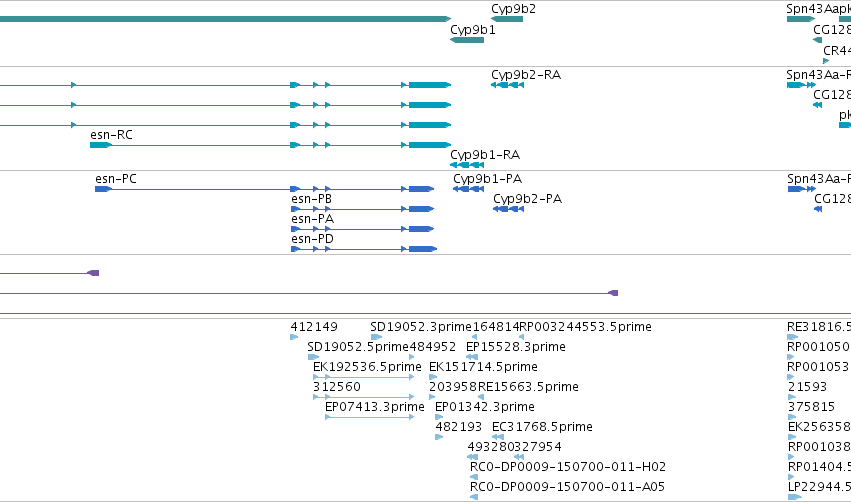This screenshot has height=502, width=851.
Task: Click the Cyp9b1-RA transcript label
Action: 485,155
